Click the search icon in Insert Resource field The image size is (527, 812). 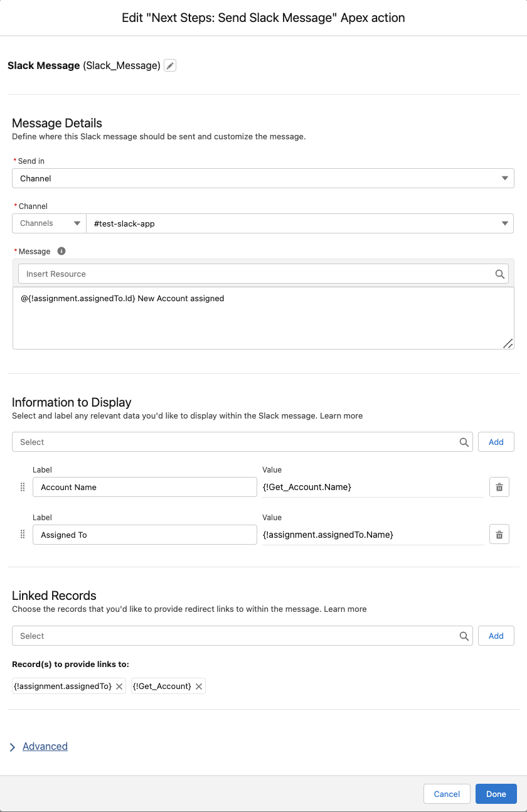point(499,274)
